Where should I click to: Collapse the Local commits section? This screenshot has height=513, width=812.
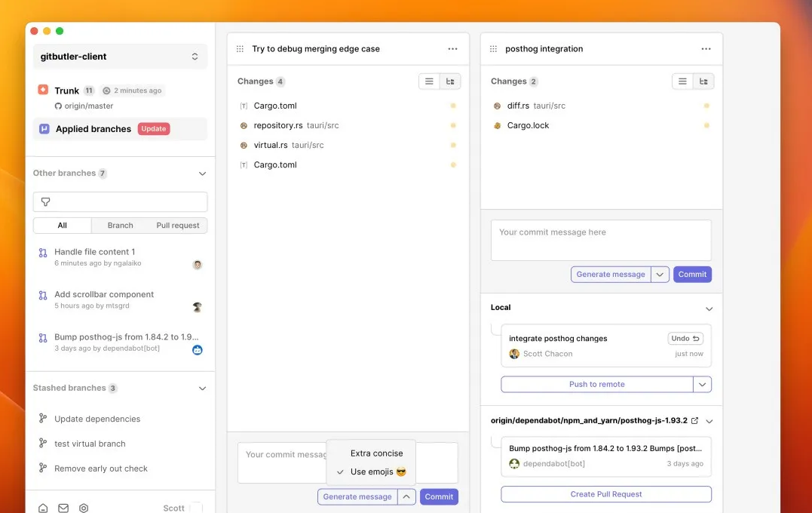tap(709, 309)
